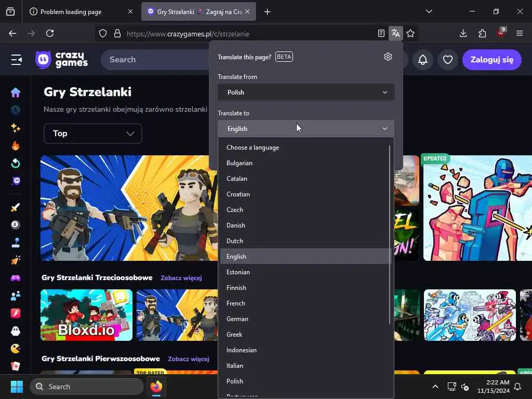
Task: Collapse the Translate to English dropdown
Action: click(305, 129)
